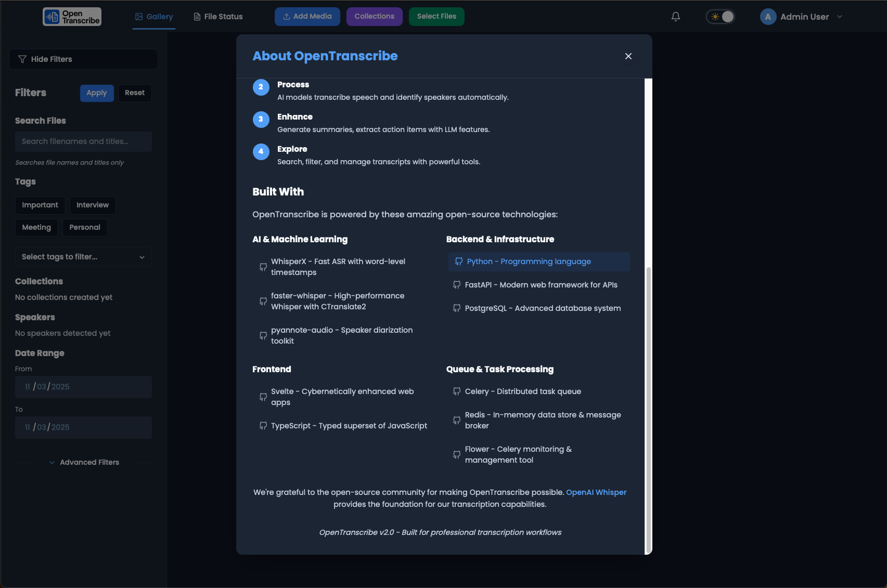Follow the OpenAI Whisper link
This screenshot has height=588, width=887.
(596, 493)
